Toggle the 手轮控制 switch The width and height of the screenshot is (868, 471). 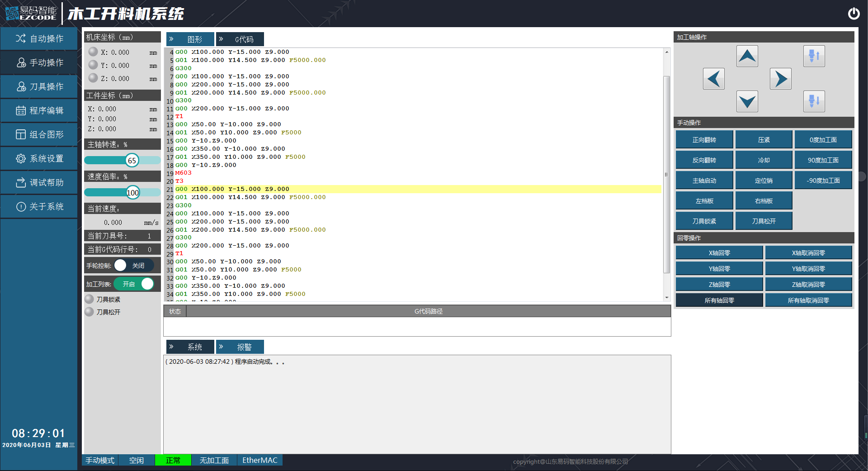click(x=133, y=266)
